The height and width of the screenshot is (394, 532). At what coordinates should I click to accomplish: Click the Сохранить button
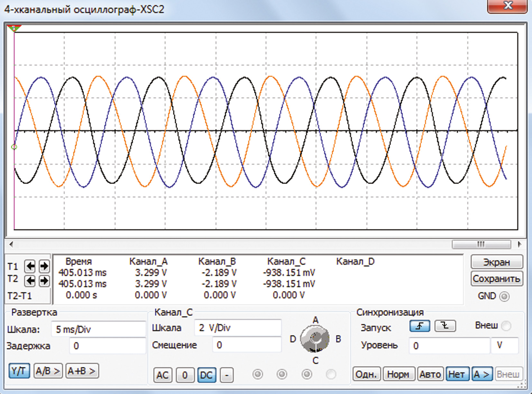tap(496, 279)
